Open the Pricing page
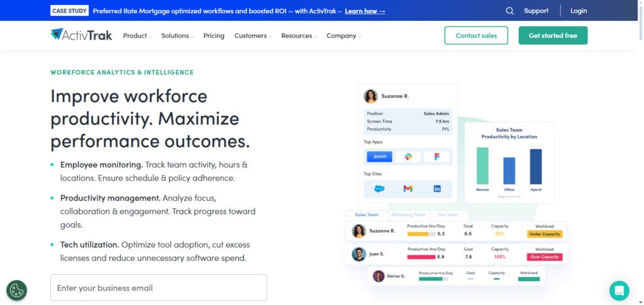This screenshot has height=305, width=644. click(214, 36)
